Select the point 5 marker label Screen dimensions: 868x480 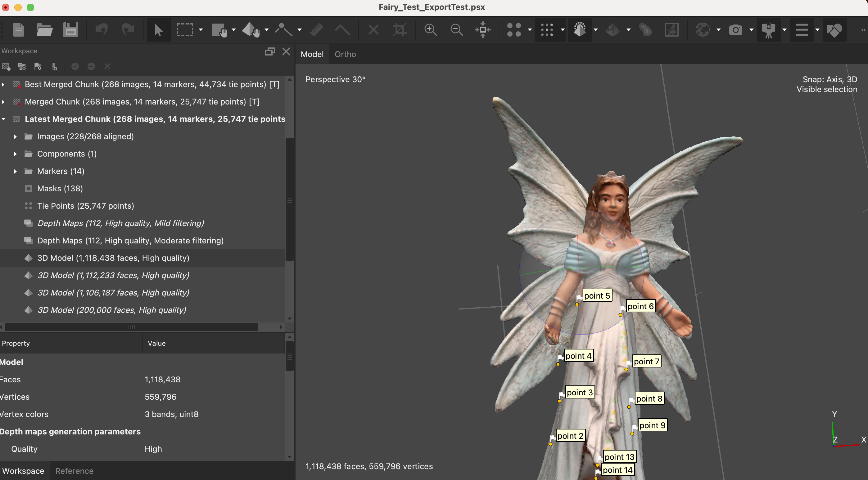597,296
